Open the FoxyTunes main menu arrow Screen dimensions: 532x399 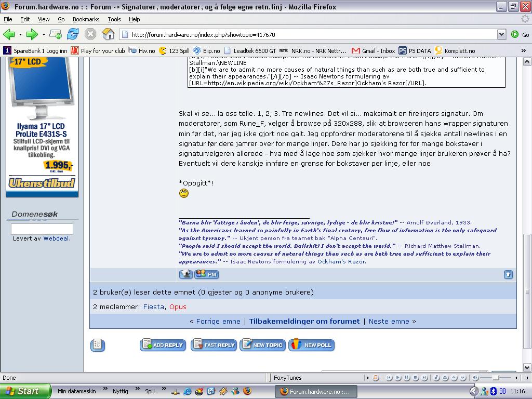pyautogui.click(x=368, y=378)
